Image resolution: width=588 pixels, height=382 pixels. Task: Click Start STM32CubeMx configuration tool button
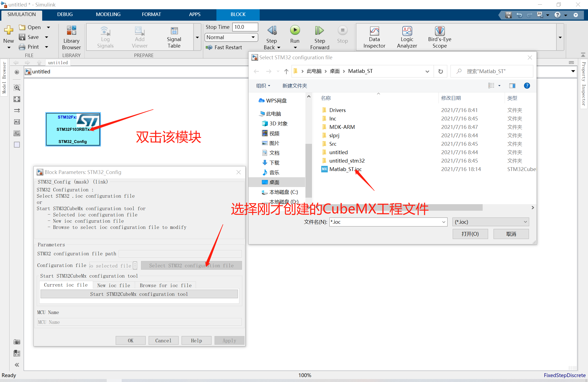point(139,294)
